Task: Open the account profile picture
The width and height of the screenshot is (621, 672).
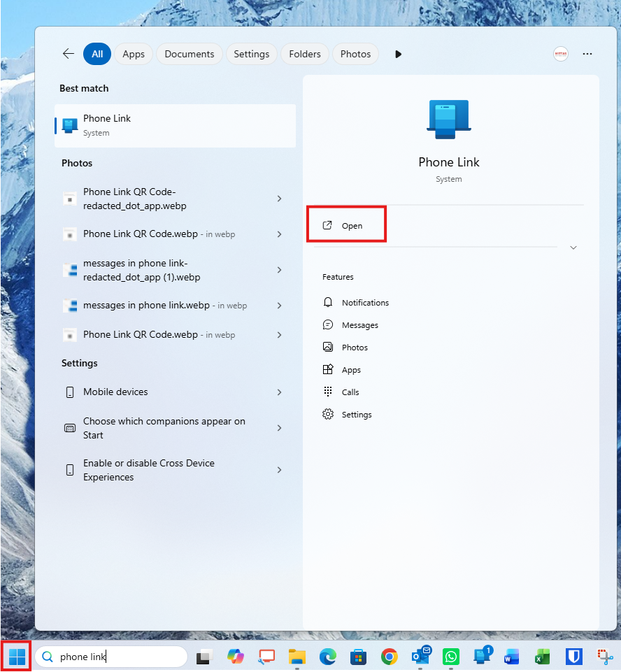Action: pyautogui.click(x=561, y=54)
